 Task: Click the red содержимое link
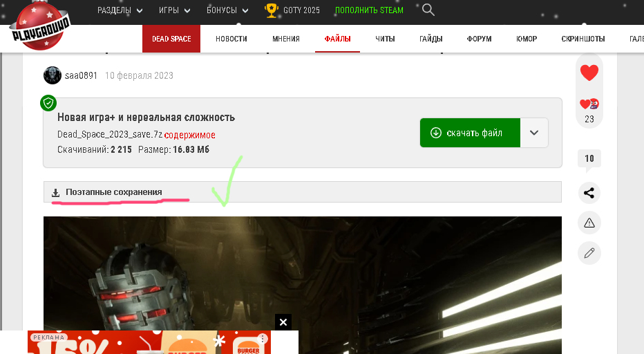[x=190, y=135]
